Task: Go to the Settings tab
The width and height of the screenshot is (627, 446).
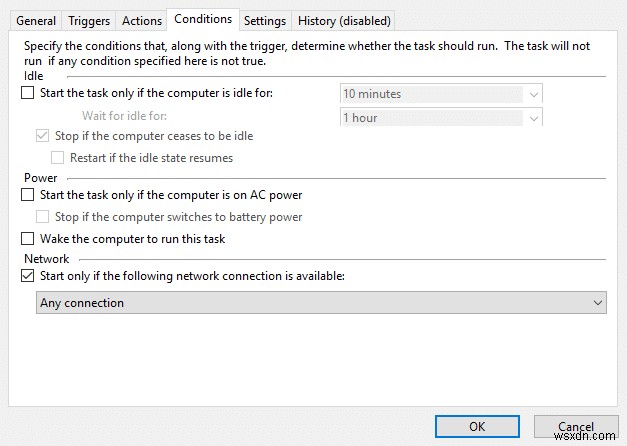Action: (x=265, y=21)
